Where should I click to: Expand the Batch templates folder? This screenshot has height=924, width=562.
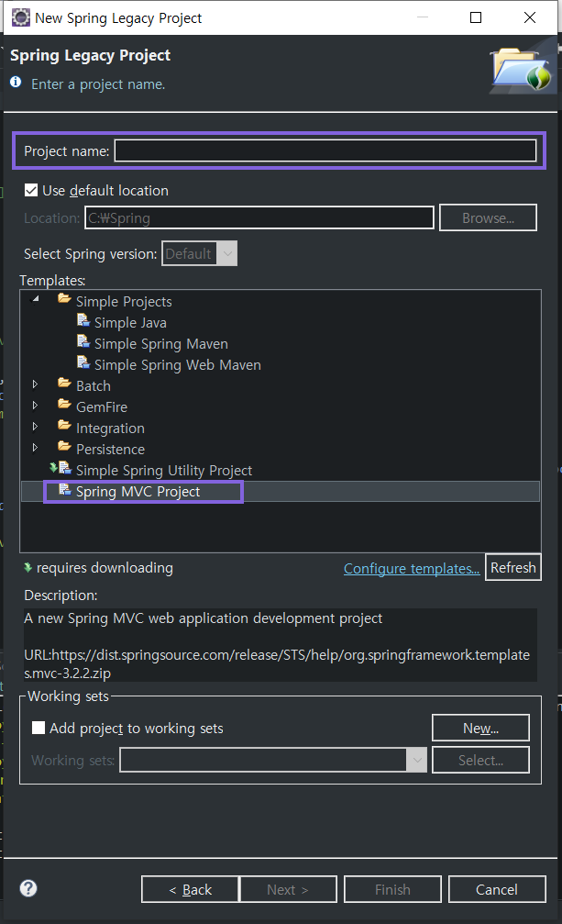coord(36,384)
